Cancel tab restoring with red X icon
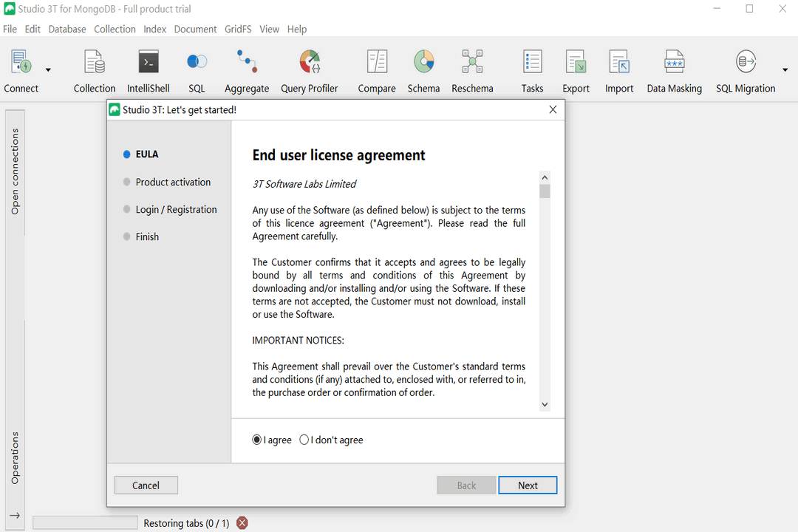The width and height of the screenshot is (798, 532). tap(242, 523)
